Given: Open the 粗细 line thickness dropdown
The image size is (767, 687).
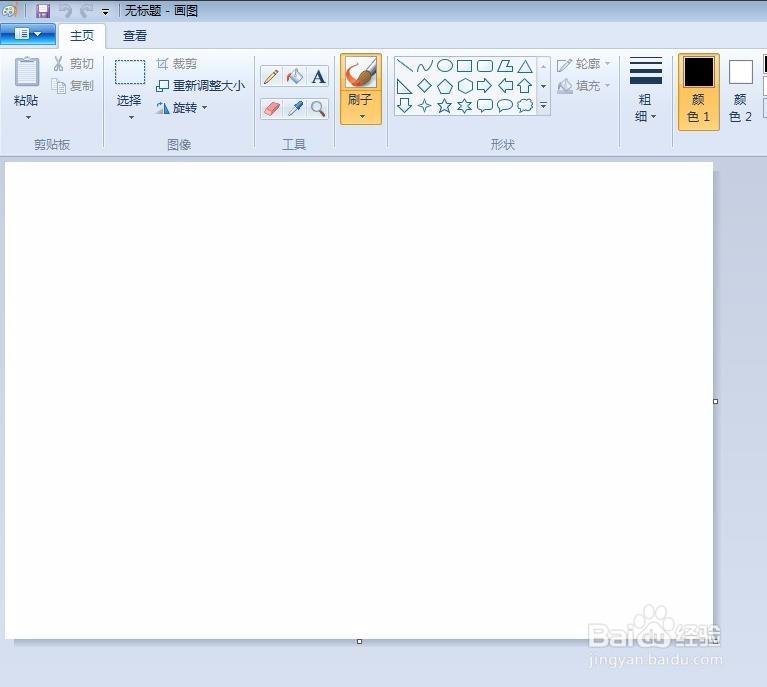Looking at the screenshot, I should tap(646, 90).
